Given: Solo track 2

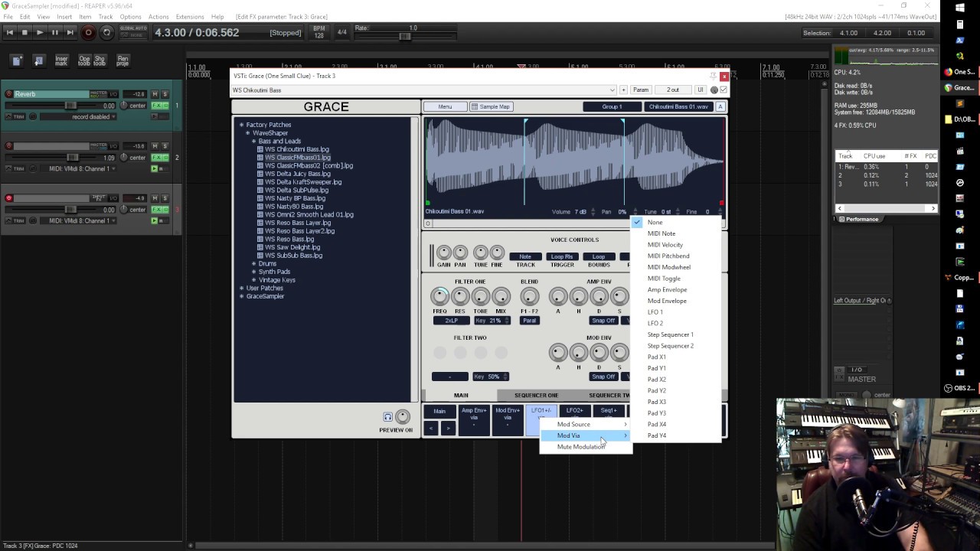Looking at the screenshot, I should pyautogui.click(x=164, y=145).
